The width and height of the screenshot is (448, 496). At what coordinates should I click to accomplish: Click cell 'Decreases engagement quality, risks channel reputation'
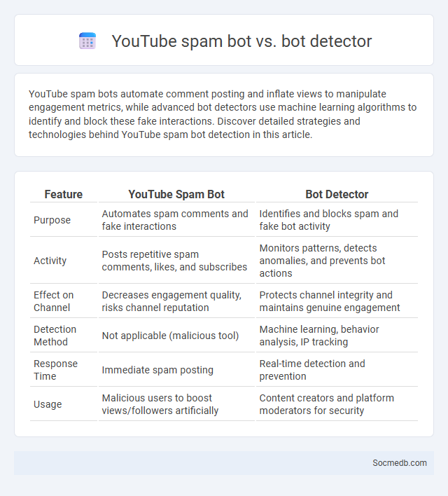click(171, 301)
